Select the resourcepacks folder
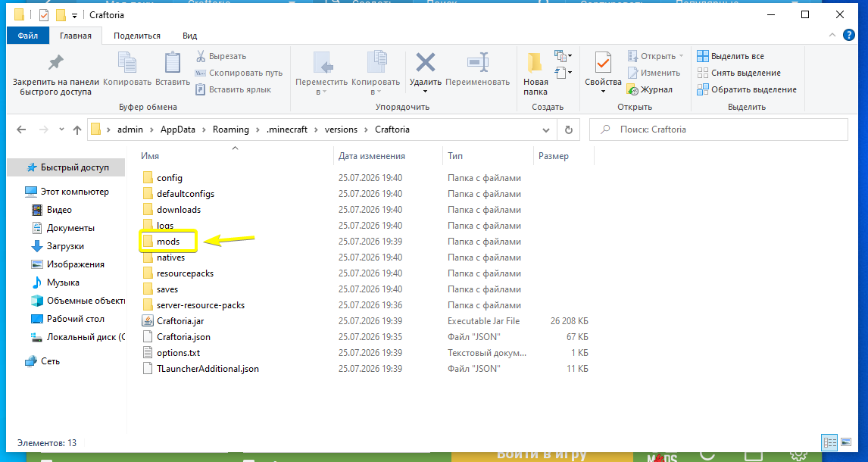 click(178, 273)
